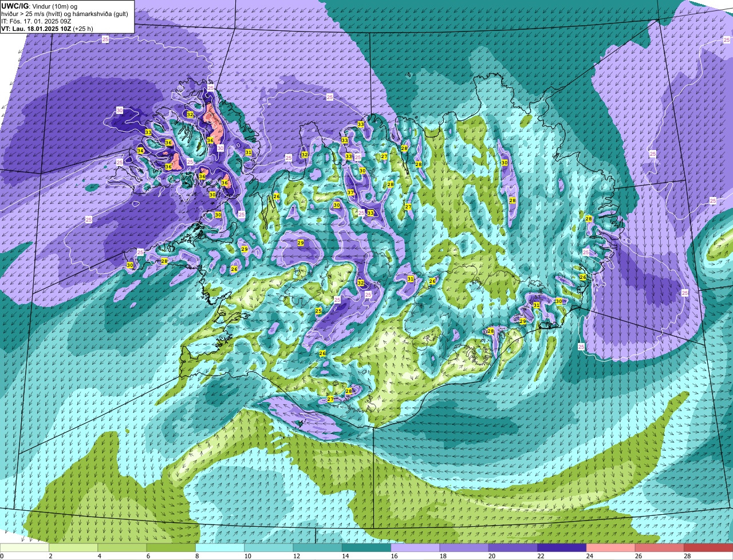Click the legend scale tick label '2'

click(x=50, y=556)
